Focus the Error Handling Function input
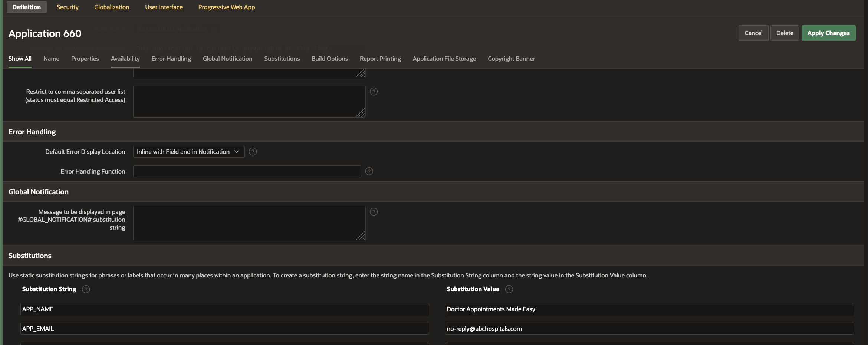868x345 pixels. coord(247,171)
